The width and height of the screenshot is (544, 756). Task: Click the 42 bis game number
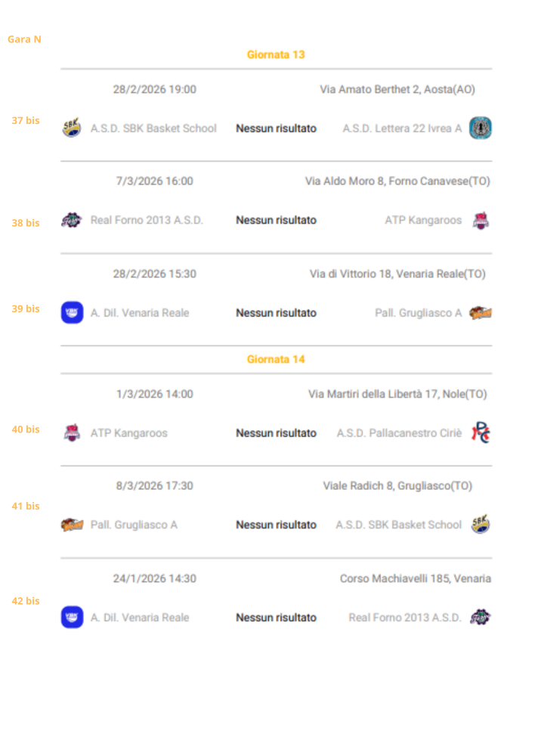coord(26,601)
